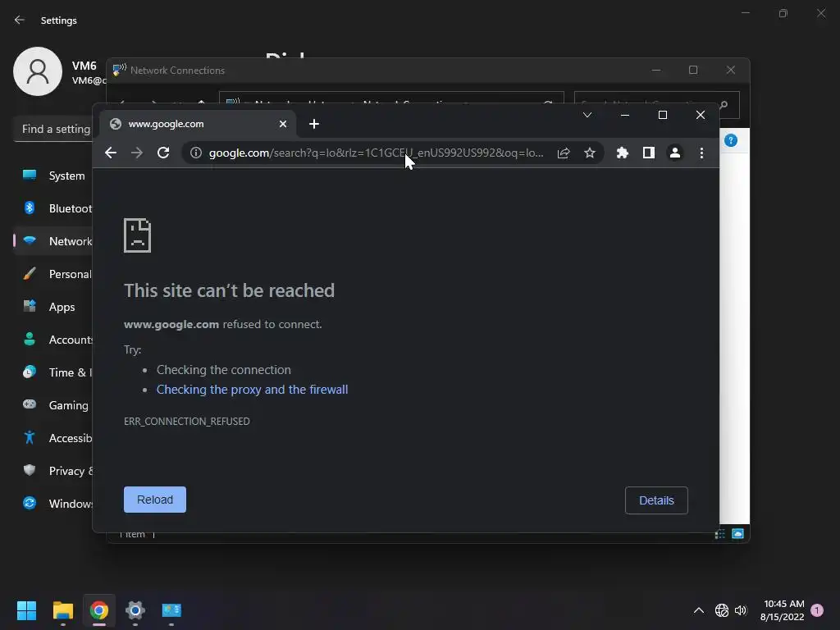Go back in Settings window
840x630 pixels.
(20, 21)
